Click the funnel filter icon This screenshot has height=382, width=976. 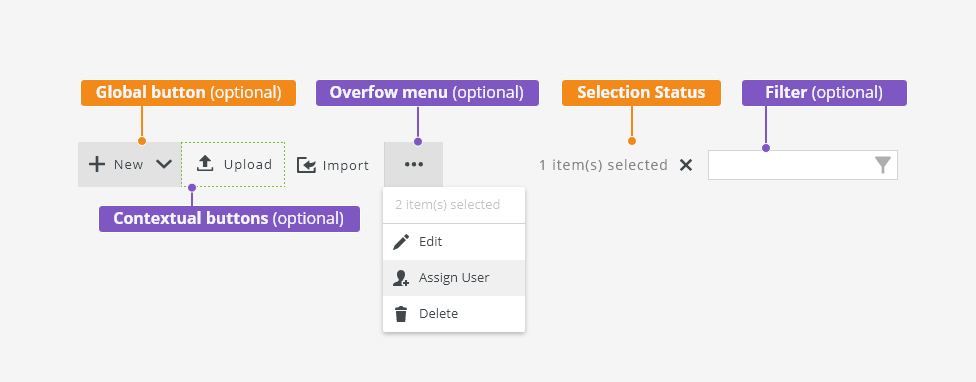[883, 165]
